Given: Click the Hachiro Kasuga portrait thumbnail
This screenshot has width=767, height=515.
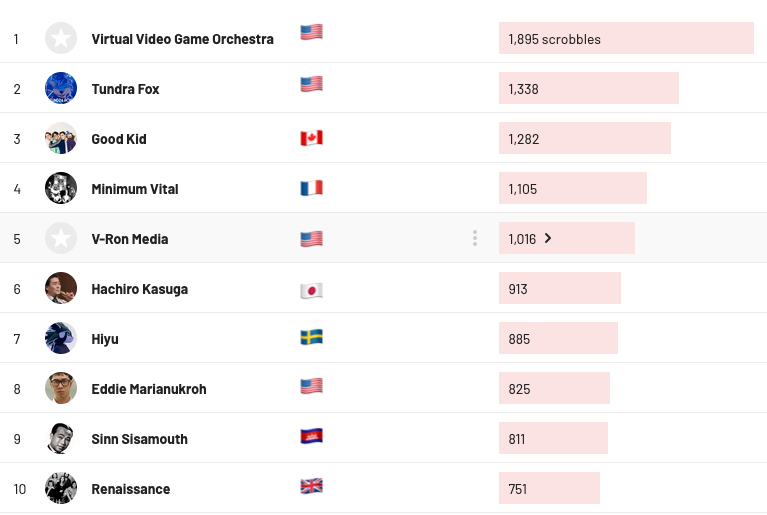Looking at the screenshot, I should pyautogui.click(x=61, y=288).
